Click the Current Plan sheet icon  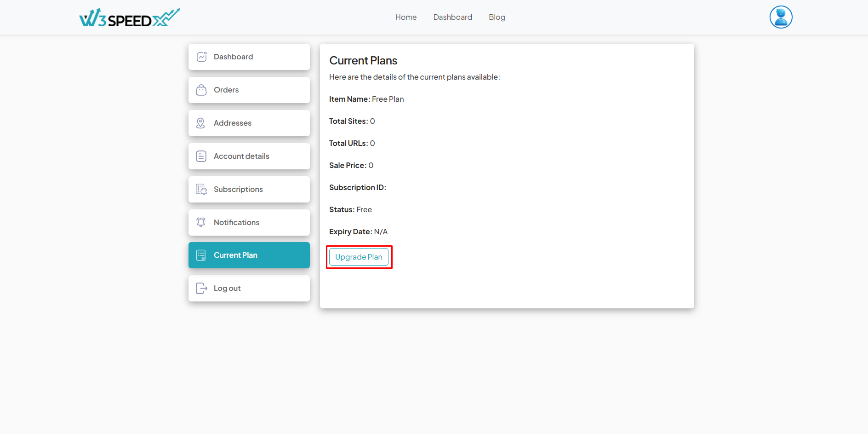click(x=201, y=255)
